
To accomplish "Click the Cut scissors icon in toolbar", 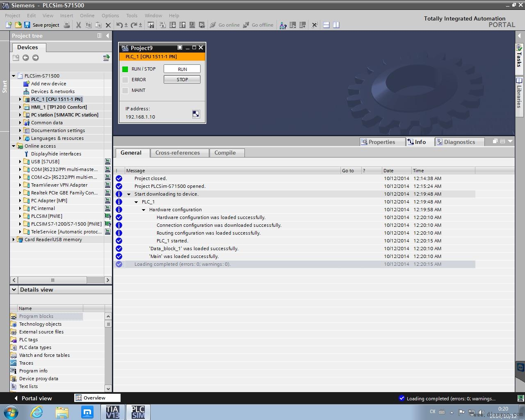I will tap(78, 25).
